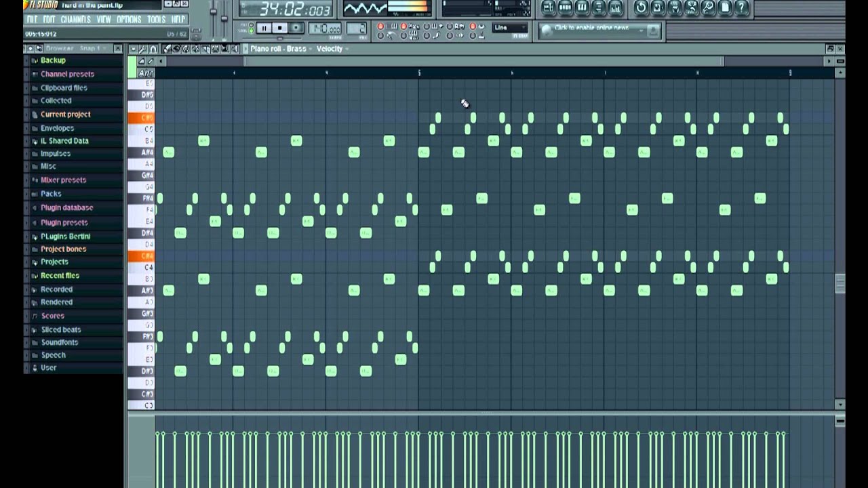Click the Save project toolbar icon
The height and width of the screenshot is (488, 868).
pos(658,8)
